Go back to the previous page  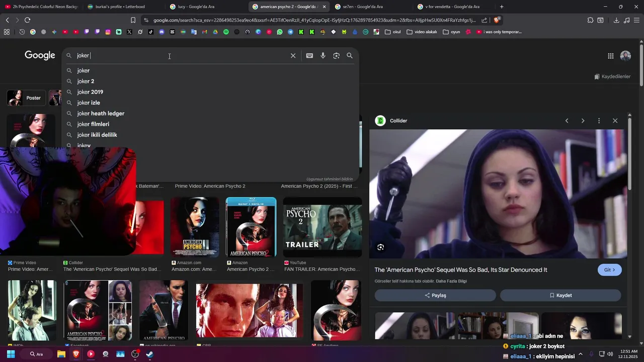[x=7, y=20]
